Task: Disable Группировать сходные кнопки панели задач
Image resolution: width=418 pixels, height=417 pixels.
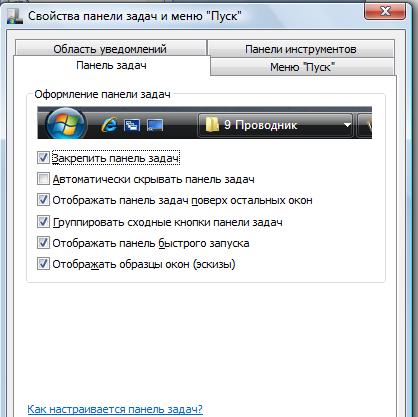Action: 43,221
